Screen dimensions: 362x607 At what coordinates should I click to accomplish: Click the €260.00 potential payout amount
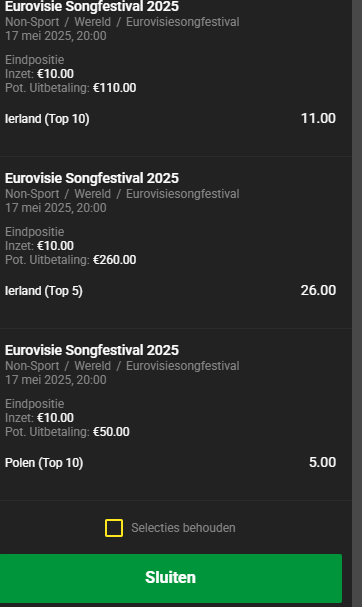115,260
